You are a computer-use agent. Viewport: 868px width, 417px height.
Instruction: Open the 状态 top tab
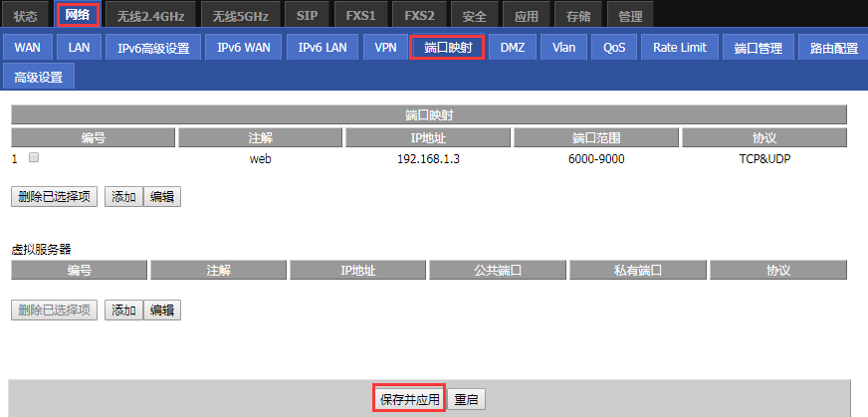pos(26,16)
